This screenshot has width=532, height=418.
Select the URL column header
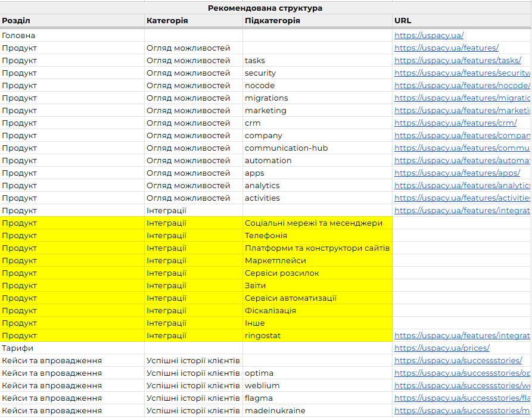coord(462,21)
